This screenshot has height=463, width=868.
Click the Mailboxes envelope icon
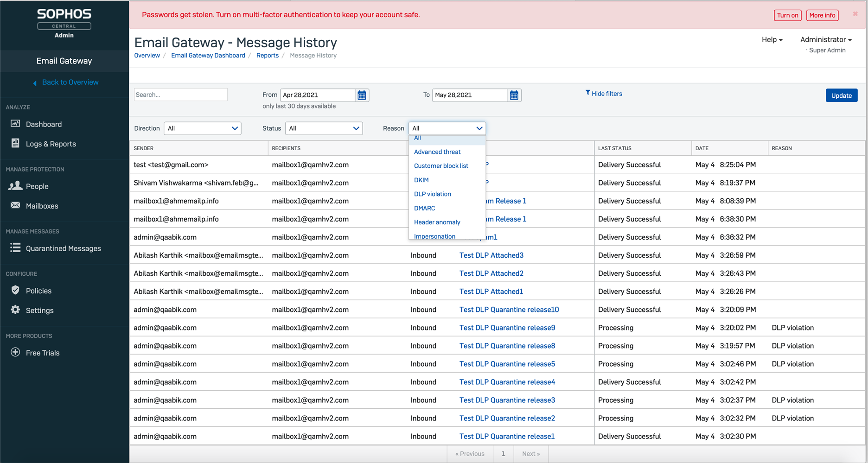pyautogui.click(x=15, y=205)
